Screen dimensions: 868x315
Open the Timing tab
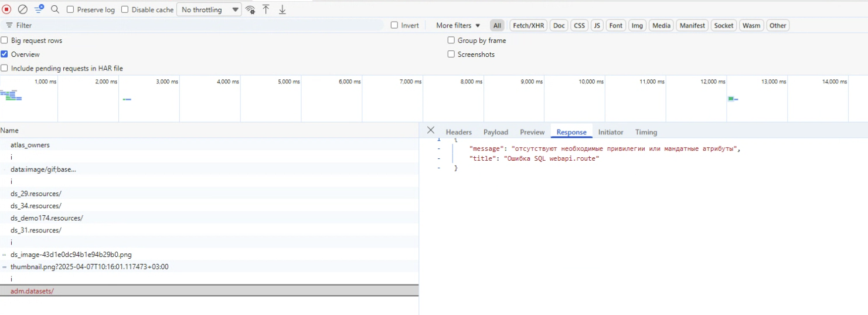coord(646,132)
